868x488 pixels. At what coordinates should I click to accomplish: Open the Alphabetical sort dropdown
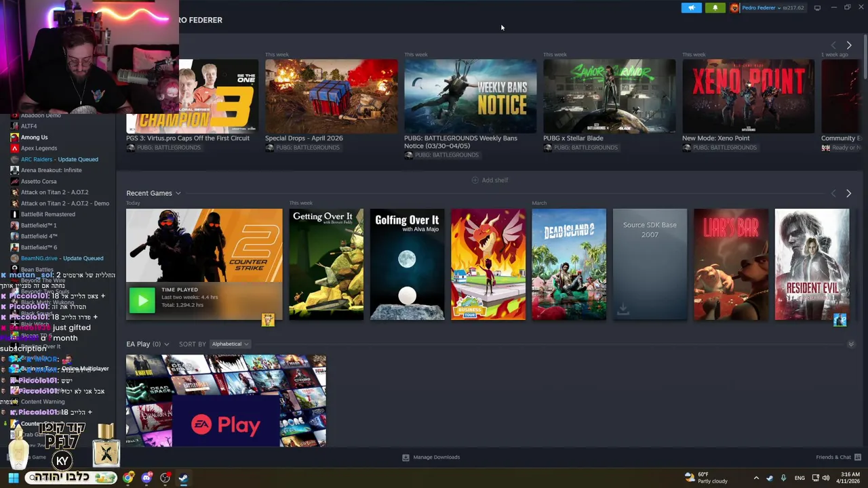point(229,344)
